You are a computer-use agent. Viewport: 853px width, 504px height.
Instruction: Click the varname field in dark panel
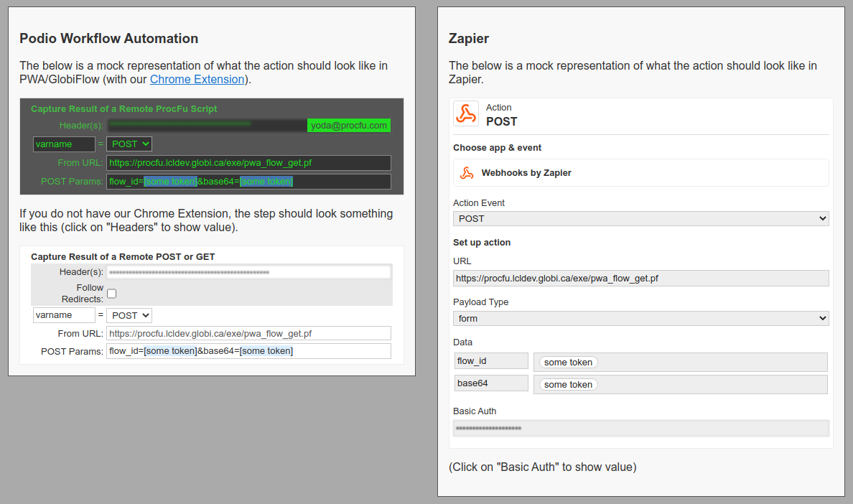pos(64,144)
